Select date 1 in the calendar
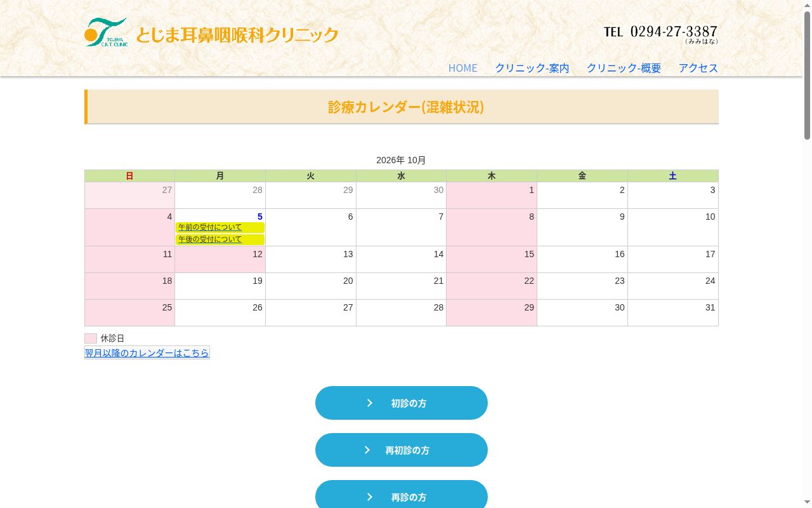812x508 pixels. [x=492, y=196]
